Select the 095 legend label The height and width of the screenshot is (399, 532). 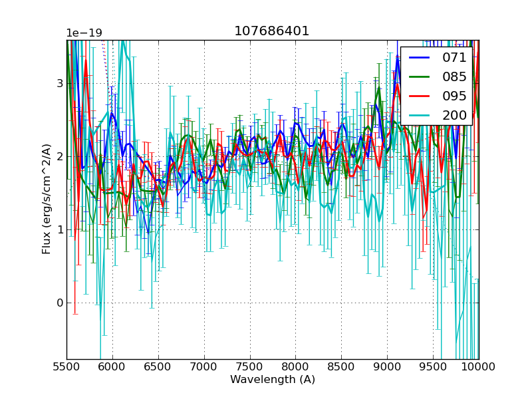(454, 96)
